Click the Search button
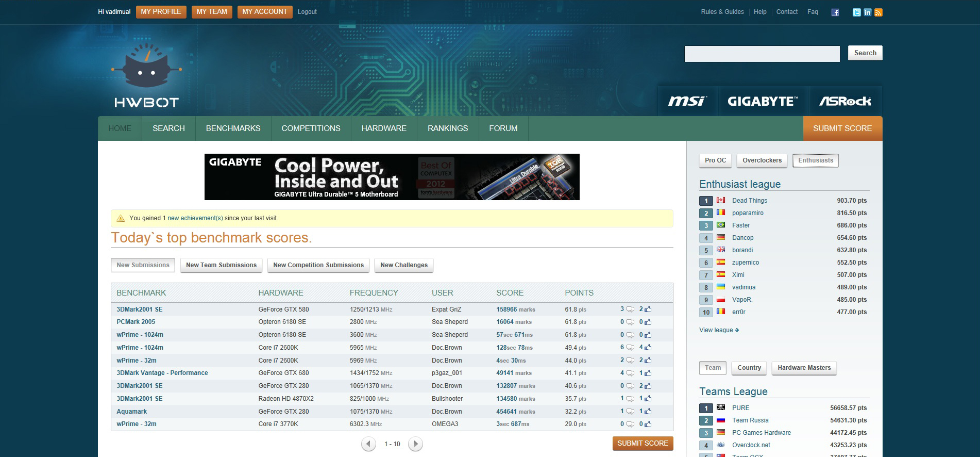980x457 pixels. pyautogui.click(x=865, y=53)
